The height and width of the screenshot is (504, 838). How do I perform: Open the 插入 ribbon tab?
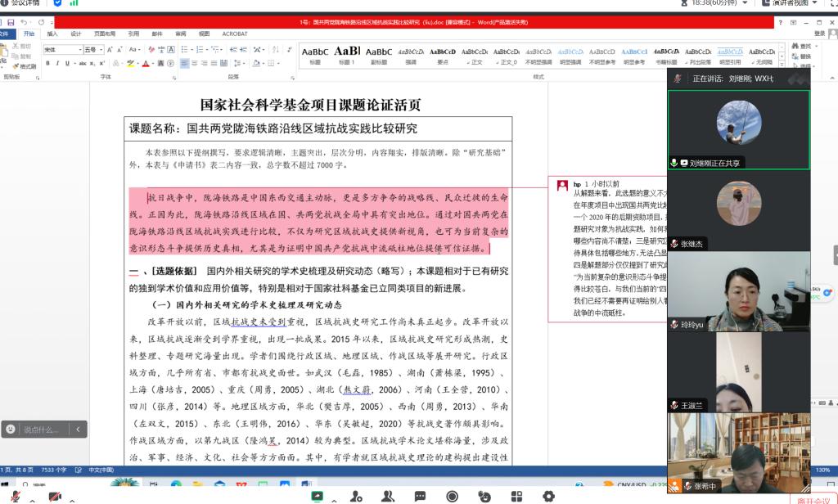(x=52, y=34)
